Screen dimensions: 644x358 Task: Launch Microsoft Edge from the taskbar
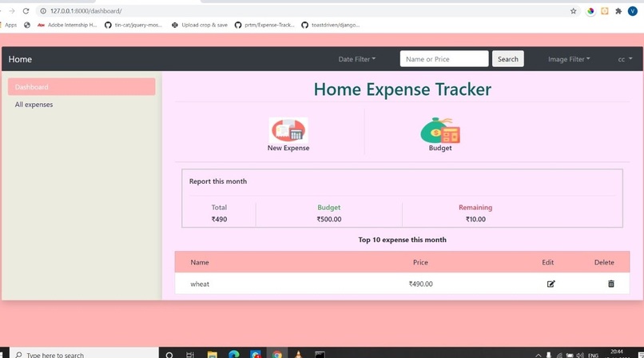coord(233,354)
